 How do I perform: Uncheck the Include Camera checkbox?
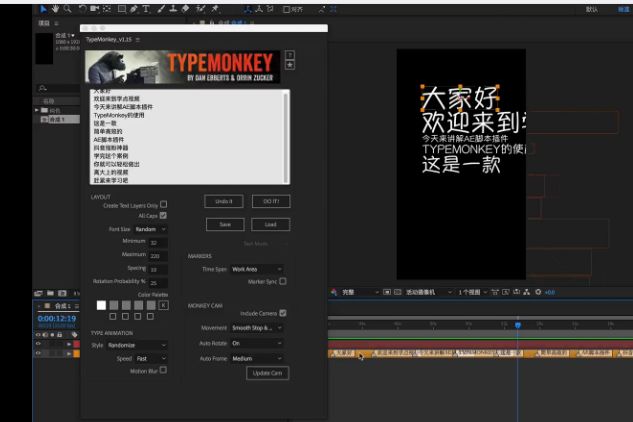(x=283, y=313)
